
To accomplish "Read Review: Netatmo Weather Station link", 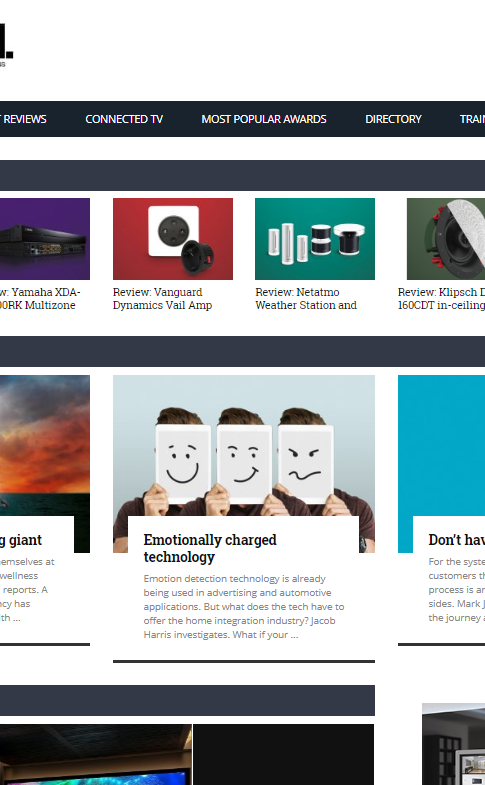I will (x=306, y=298).
